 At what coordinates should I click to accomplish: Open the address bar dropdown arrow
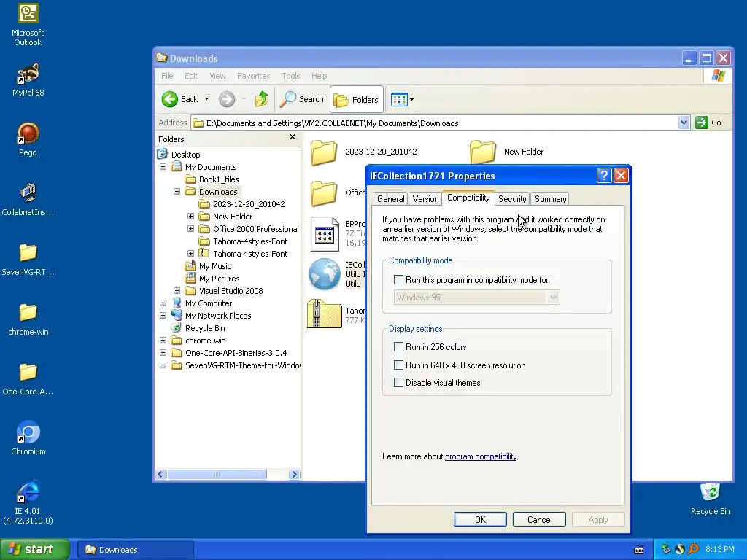coord(684,122)
